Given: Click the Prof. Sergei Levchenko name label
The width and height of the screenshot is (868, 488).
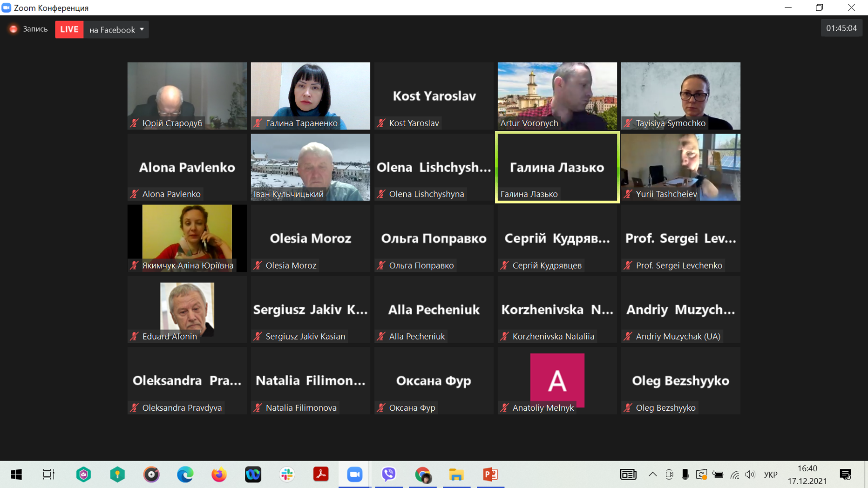Looking at the screenshot, I should [x=679, y=265].
